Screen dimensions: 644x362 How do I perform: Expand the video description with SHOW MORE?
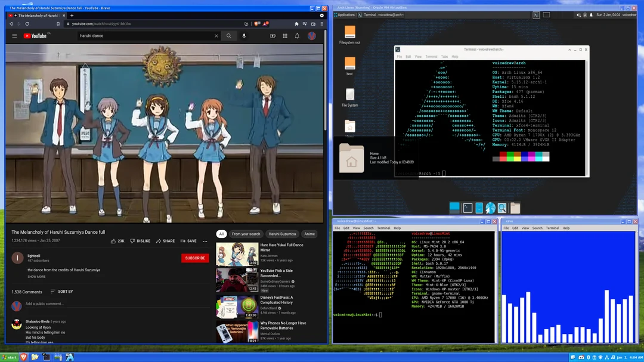(36, 276)
